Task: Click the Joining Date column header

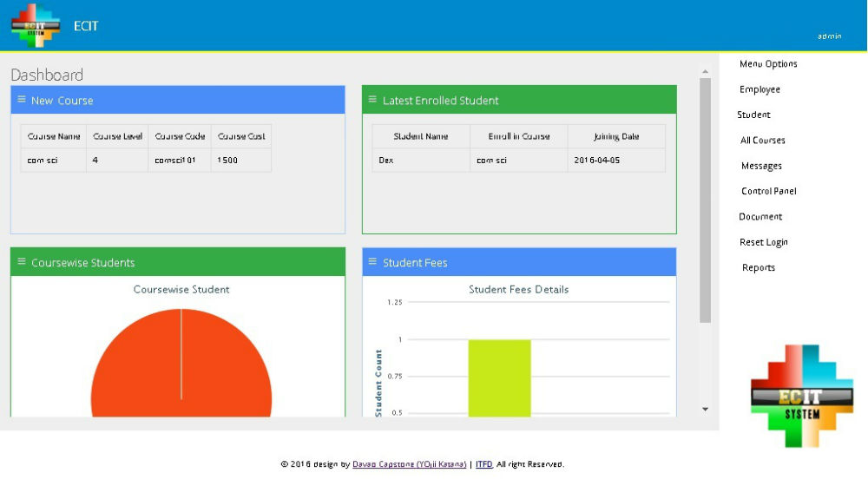Action: [616, 136]
